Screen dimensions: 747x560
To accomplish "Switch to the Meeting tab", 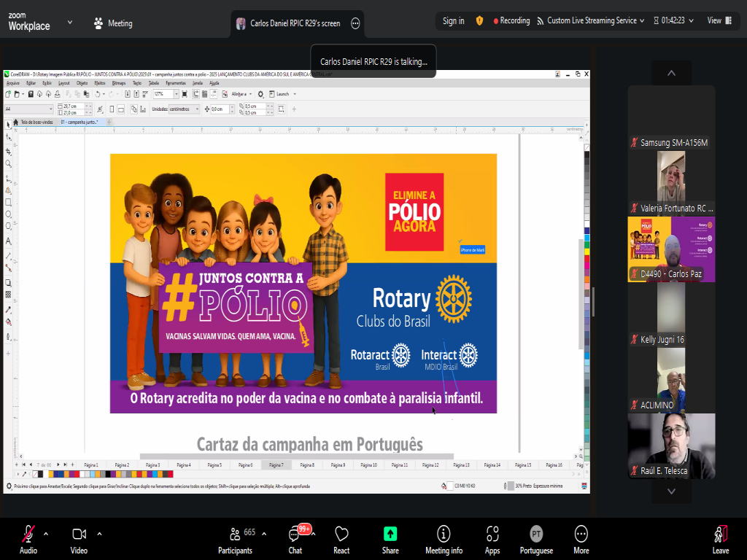I will 113,23.
